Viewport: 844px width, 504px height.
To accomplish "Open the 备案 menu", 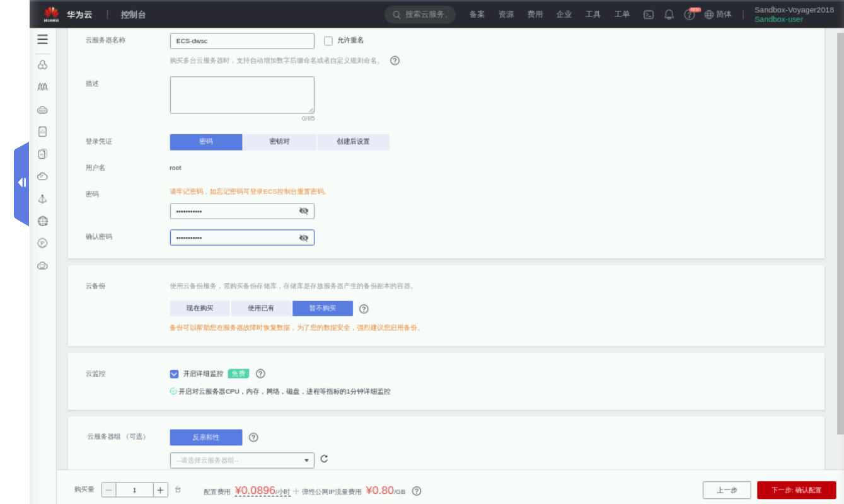I will tap(477, 14).
